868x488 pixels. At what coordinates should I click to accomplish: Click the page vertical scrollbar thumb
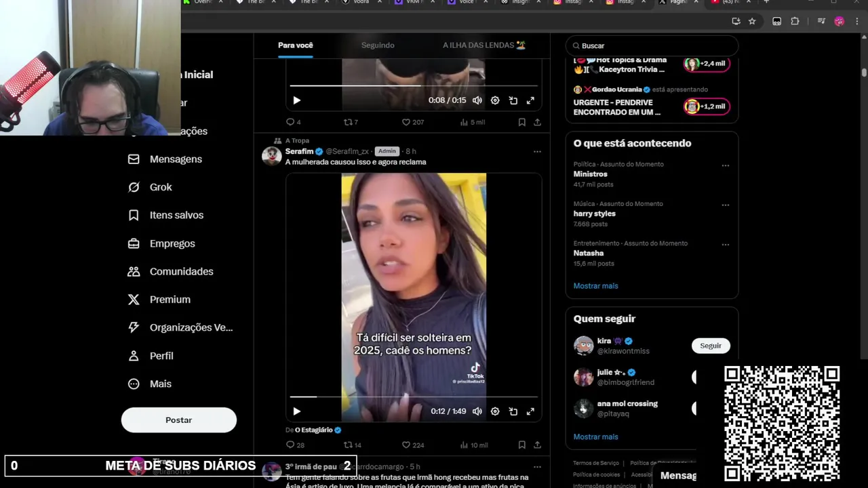click(x=864, y=72)
